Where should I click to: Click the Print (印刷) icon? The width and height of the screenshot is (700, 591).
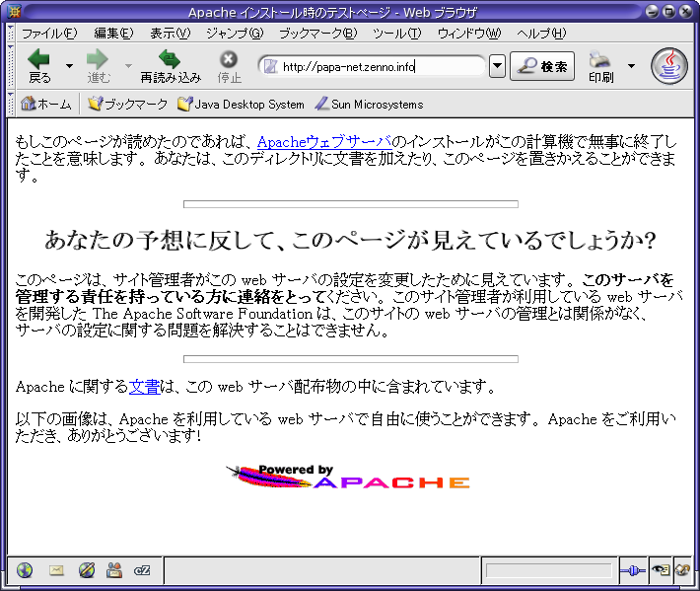[x=600, y=66]
